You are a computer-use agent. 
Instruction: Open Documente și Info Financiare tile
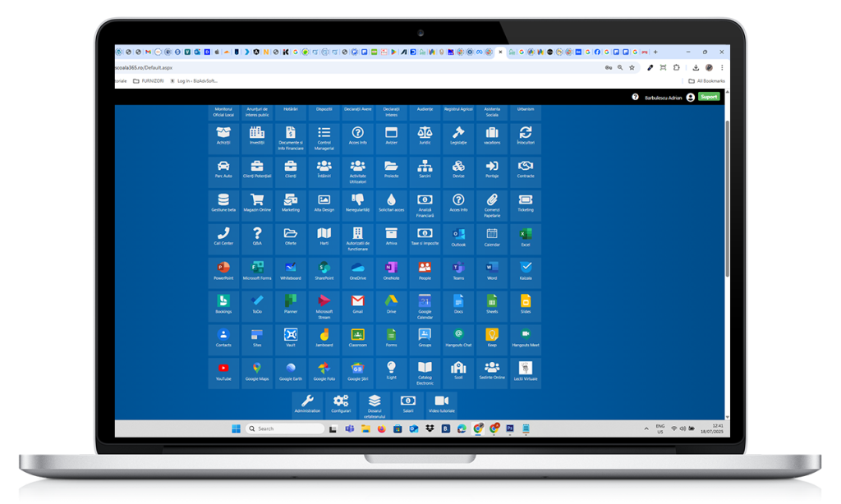291,139
